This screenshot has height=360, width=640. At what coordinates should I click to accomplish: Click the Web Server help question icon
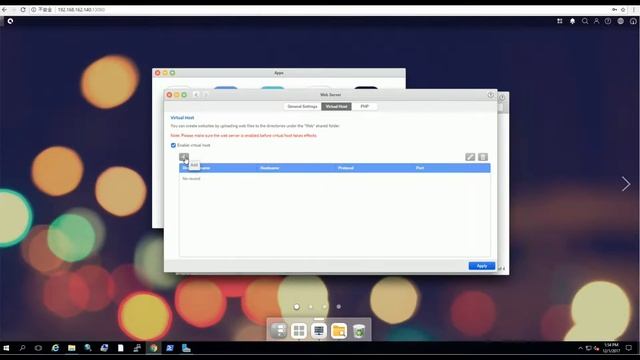pos(491,95)
